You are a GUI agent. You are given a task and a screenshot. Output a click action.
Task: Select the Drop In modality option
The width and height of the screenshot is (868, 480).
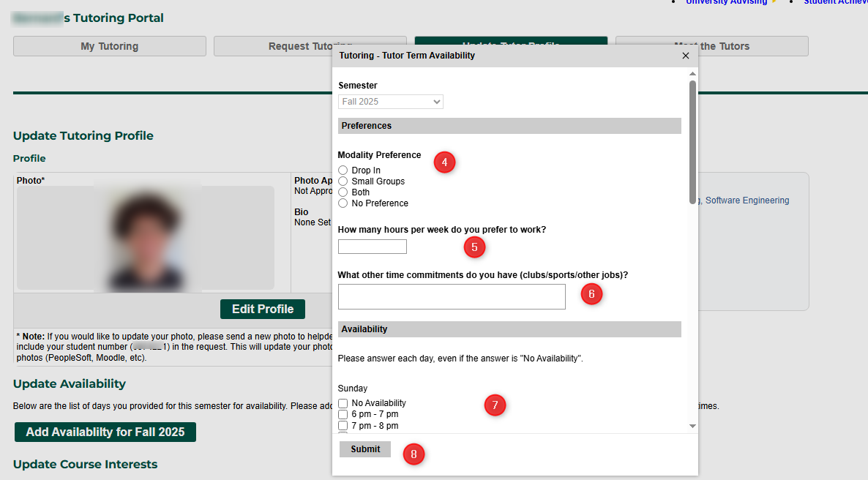click(x=343, y=170)
